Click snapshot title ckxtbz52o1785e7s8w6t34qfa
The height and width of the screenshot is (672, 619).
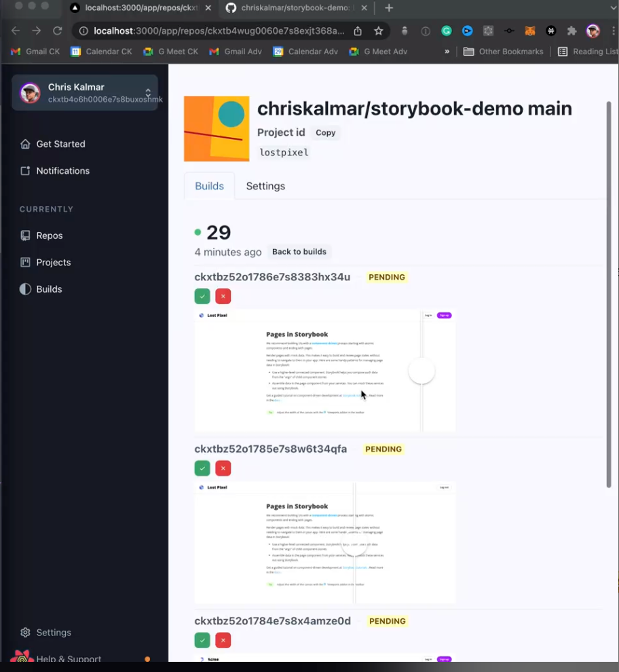pos(271,449)
